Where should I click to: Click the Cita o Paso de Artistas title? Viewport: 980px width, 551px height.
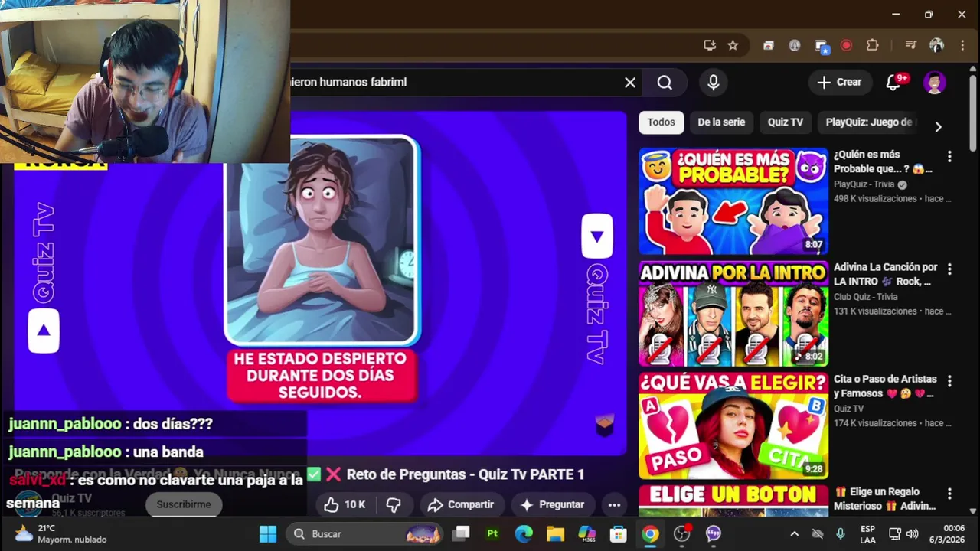885,386
